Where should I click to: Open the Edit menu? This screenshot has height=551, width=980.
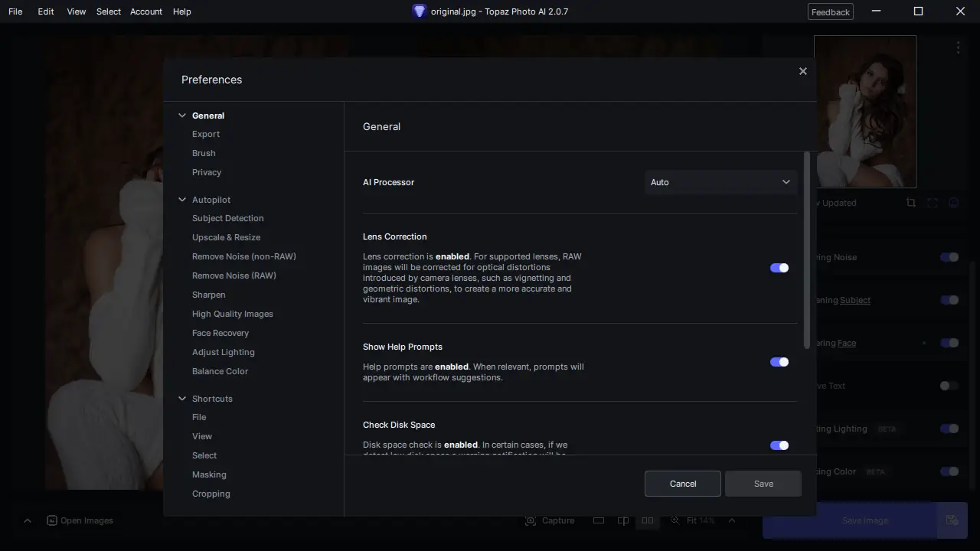[46, 11]
